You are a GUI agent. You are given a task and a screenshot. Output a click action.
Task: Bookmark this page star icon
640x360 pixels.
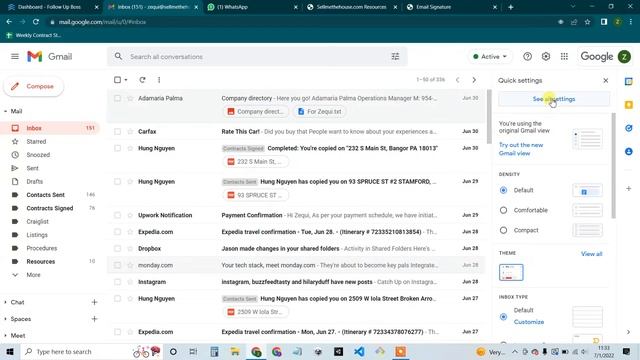587,22
